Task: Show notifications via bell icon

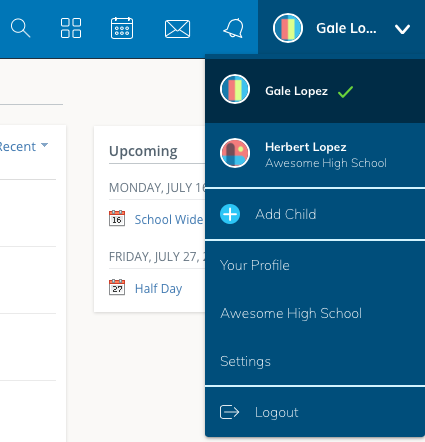Action: tap(233, 28)
